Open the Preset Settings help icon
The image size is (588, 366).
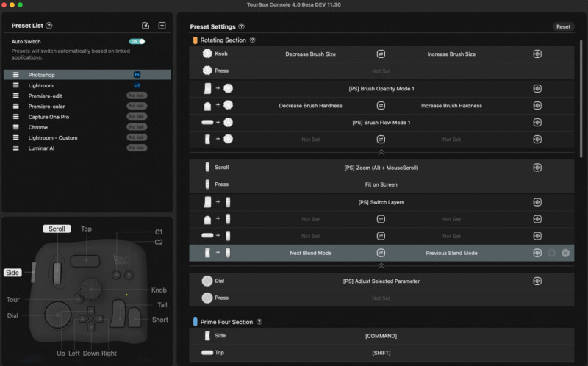tap(242, 26)
